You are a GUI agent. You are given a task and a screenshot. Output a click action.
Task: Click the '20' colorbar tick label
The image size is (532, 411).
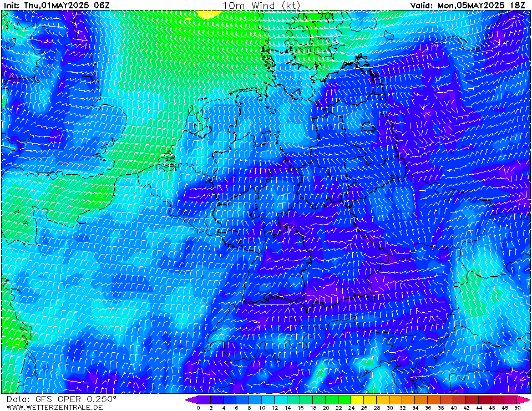pyautogui.click(x=326, y=408)
